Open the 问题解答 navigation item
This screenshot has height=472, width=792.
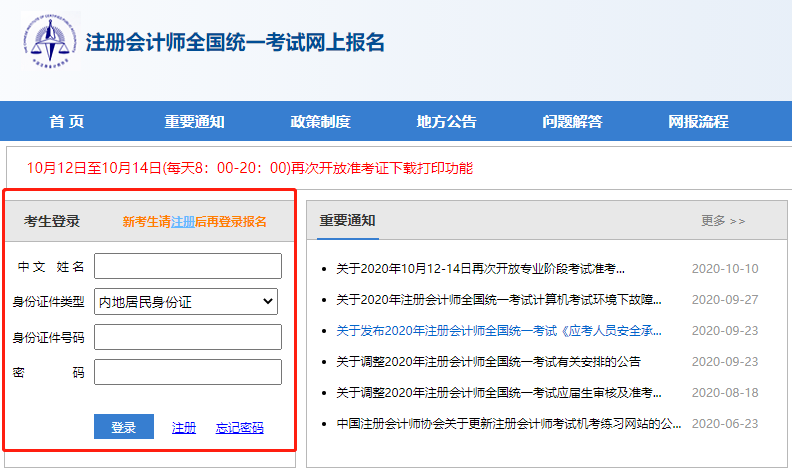pyautogui.click(x=572, y=122)
